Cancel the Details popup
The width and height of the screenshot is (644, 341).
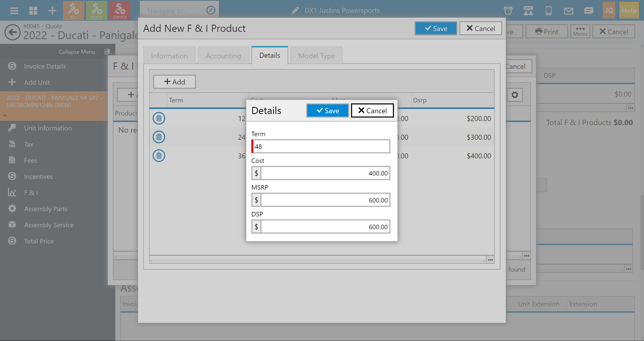point(372,111)
